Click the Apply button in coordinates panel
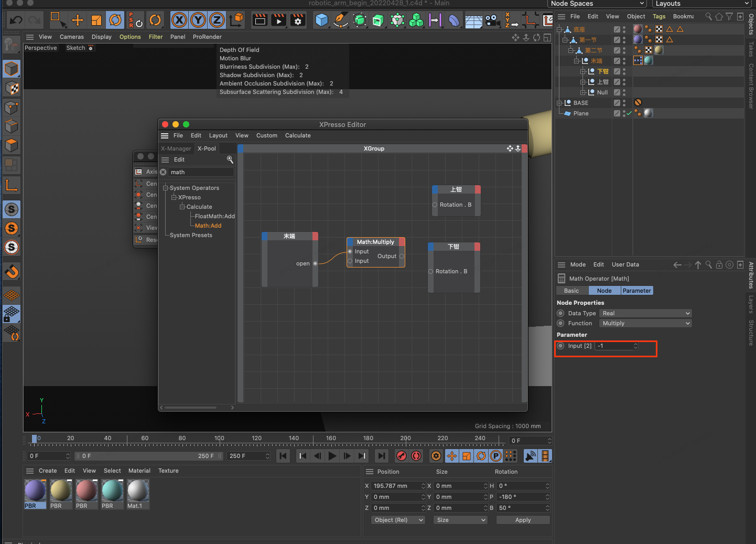The height and width of the screenshot is (544, 756). [523, 520]
